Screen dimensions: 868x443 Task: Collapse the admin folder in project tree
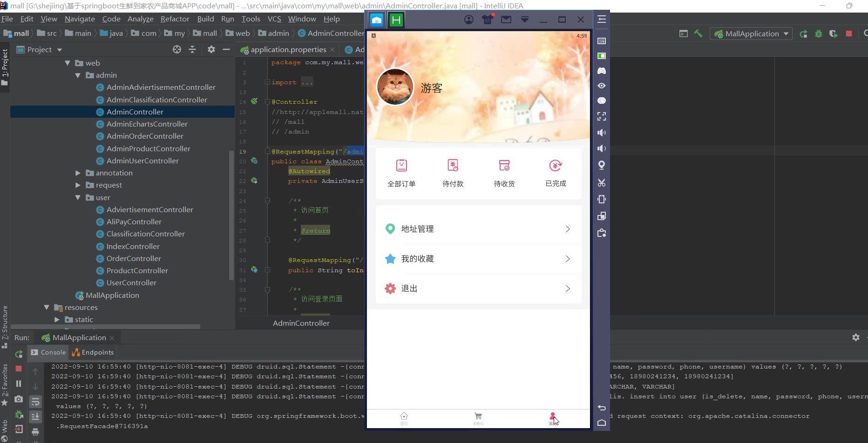point(78,75)
